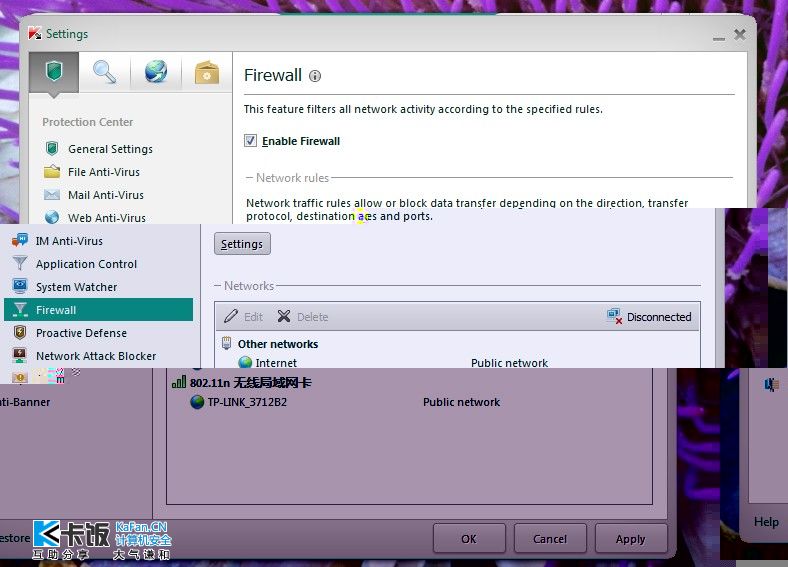Click the Disconnected status button
Image resolution: width=788 pixels, height=567 pixels.
point(649,317)
